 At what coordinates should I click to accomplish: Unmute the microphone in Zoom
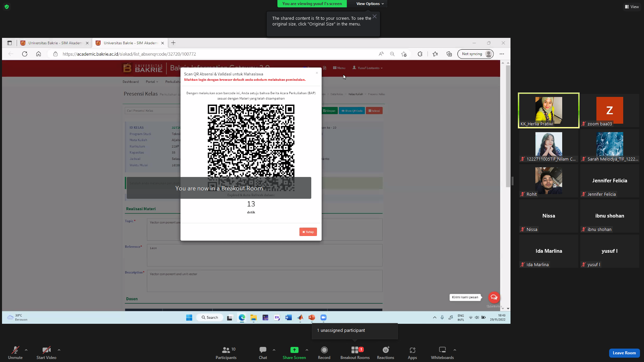(15, 353)
